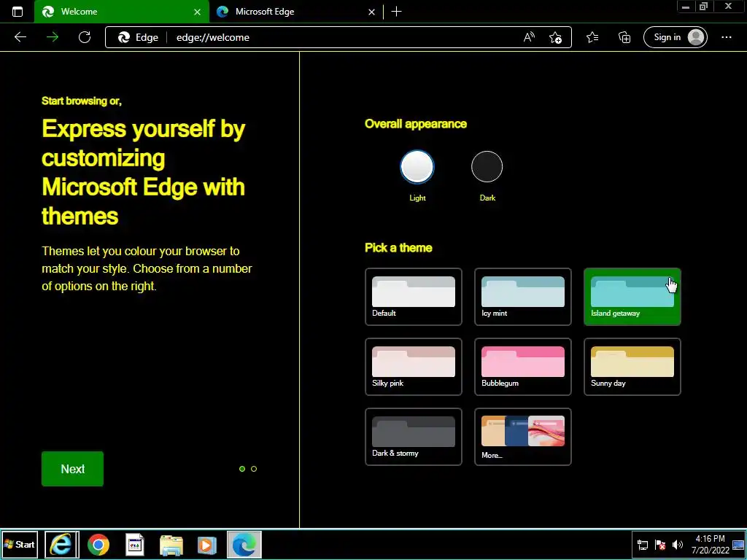Screen dimensions: 747x560
Task: Select the Sunny day theme
Action: point(632,367)
